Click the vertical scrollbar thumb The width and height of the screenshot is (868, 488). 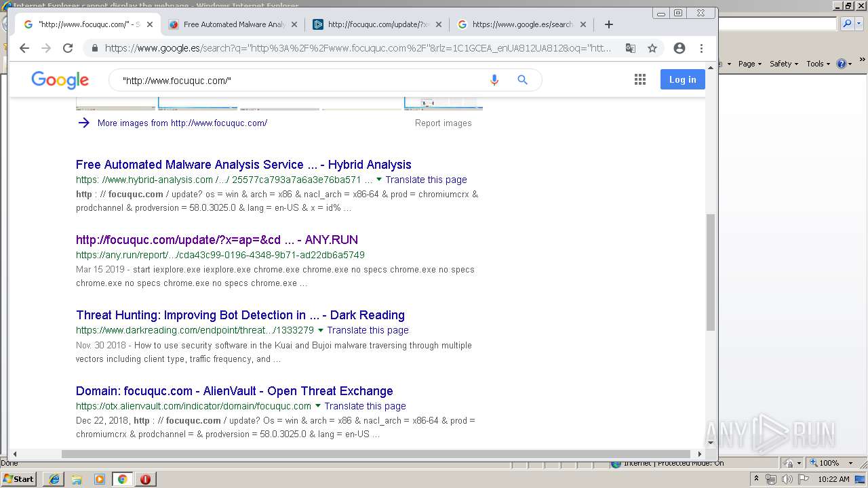click(x=711, y=272)
